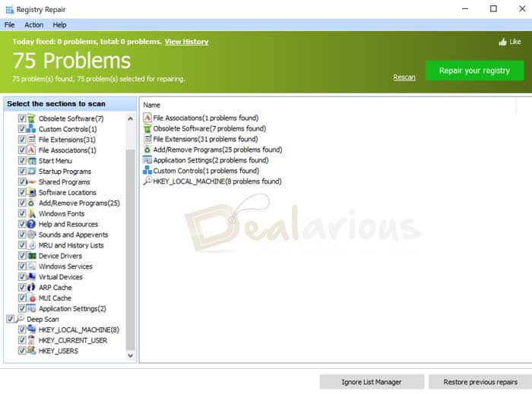Select the Windows Services tree label
The image size is (532, 394).
[x=65, y=266]
